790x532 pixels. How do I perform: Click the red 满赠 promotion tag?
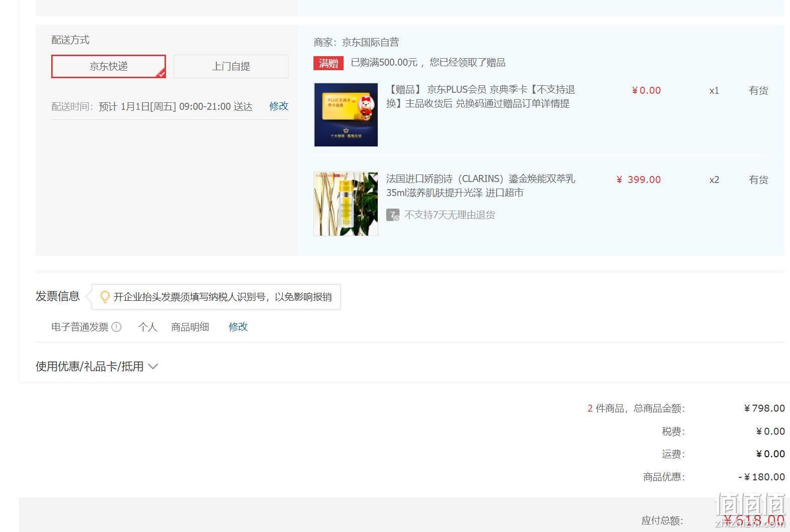point(329,63)
